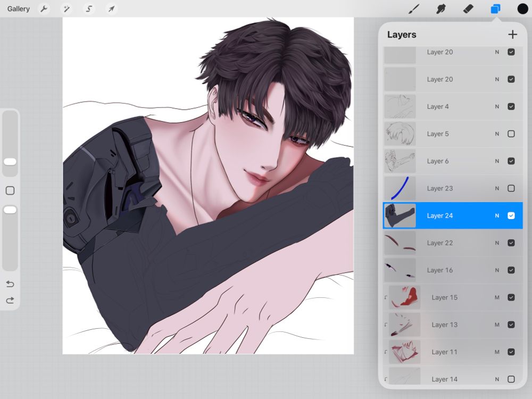Undo the last action with arrow
Image resolution: width=532 pixels, height=399 pixels.
click(x=10, y=284)
